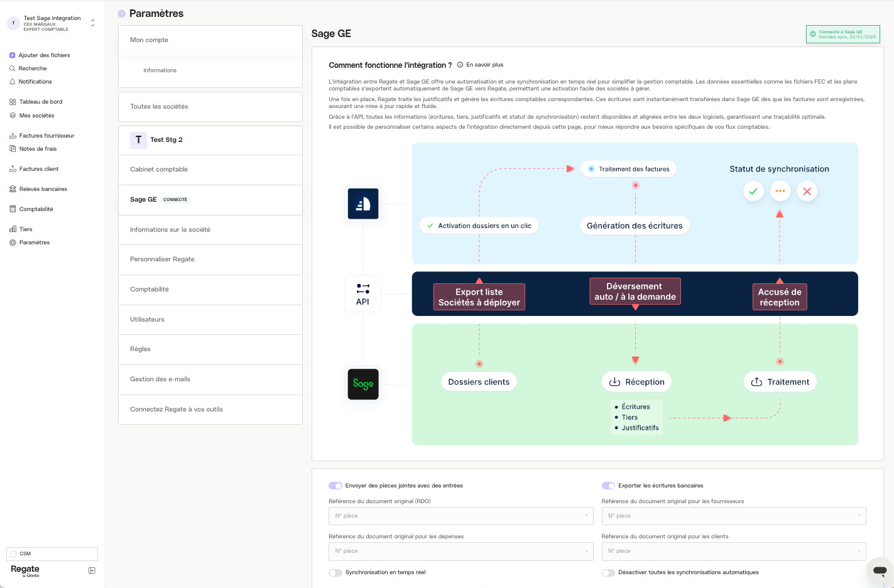
Task: Open the dépenses document reference dropdown
Action: pyautogui.click(x=461, y=551)
